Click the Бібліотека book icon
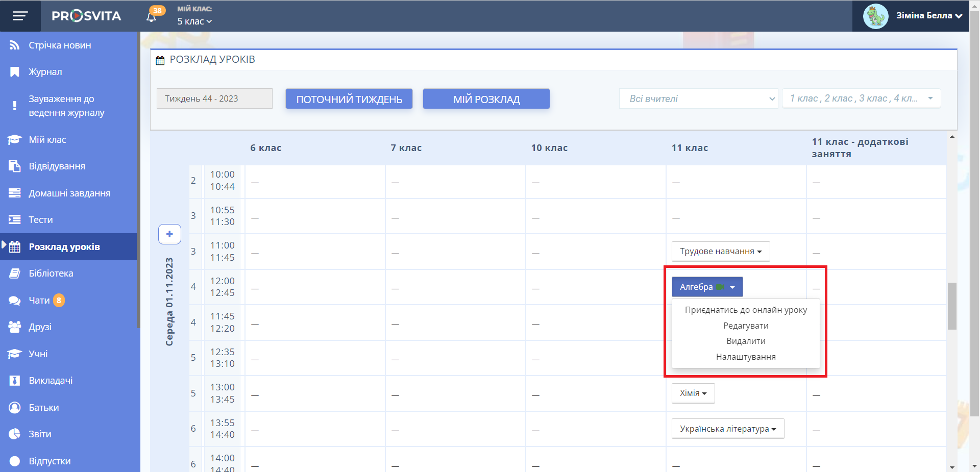The height and width of the screenshot is (472, 980). (15, 274)
